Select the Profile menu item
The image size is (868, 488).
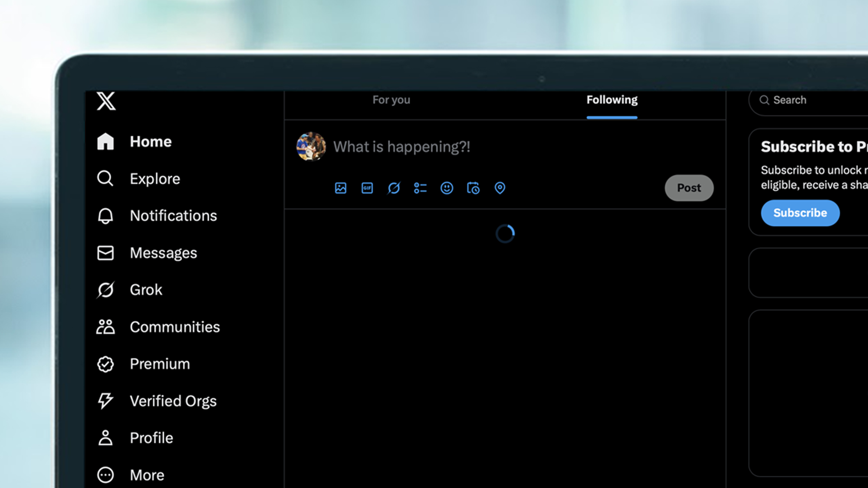point(151,437)
